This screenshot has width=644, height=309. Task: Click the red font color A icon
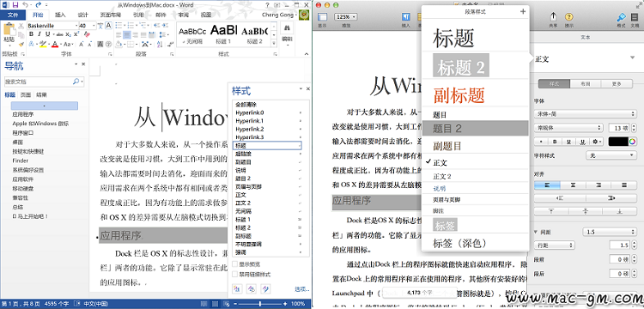[55, 44]
